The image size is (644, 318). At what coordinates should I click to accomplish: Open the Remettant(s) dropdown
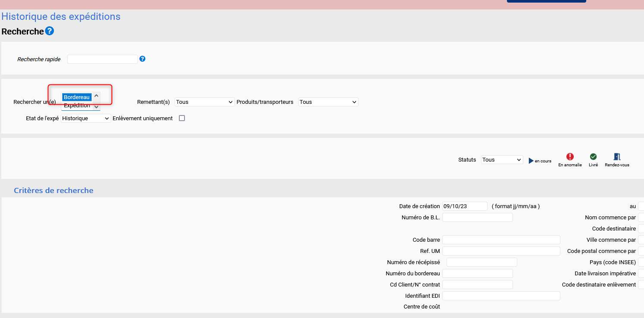[x=204, y=102]
